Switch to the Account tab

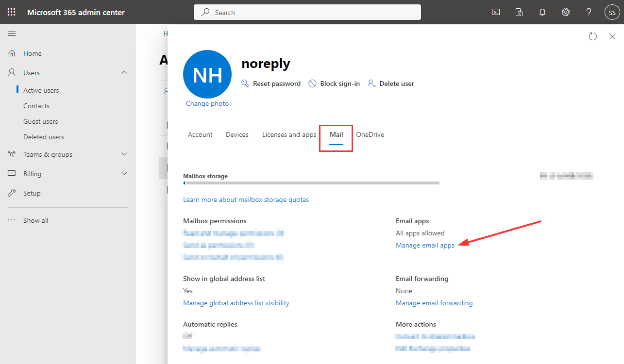tap(200, 134)
